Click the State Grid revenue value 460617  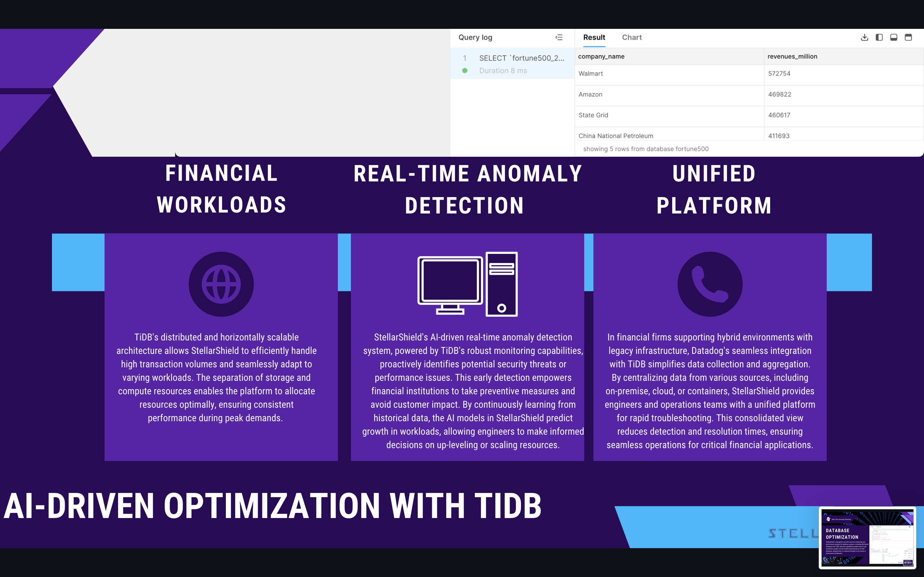[x=779, y=115]
